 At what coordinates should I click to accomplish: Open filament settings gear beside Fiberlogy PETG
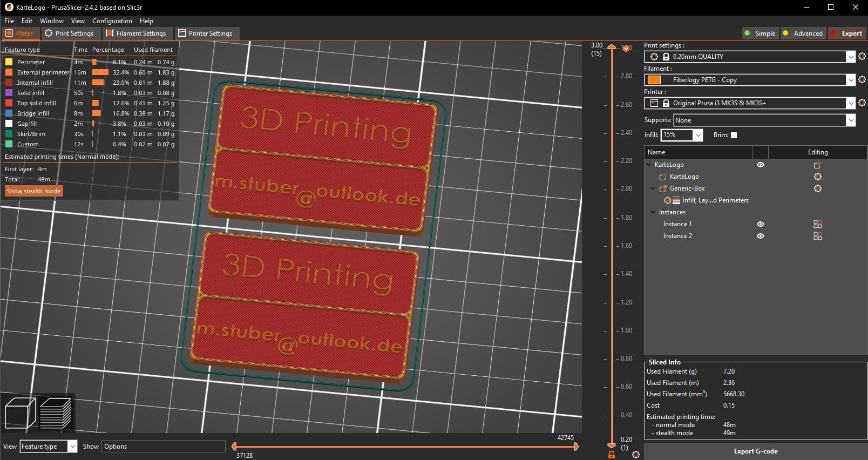[862, 79]
